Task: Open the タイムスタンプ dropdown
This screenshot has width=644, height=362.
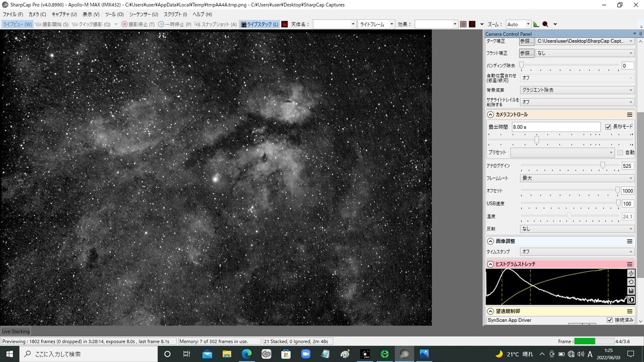Action: [x=577, y=251]
